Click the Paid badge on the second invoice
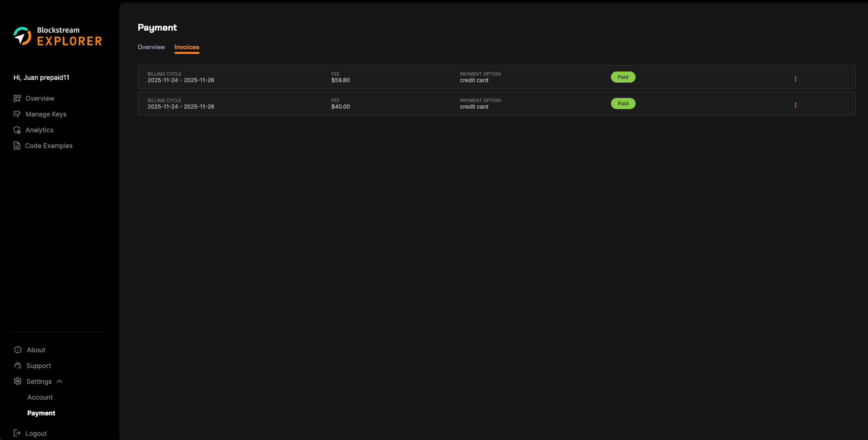 pyautogui.click(x=623, y=103)
